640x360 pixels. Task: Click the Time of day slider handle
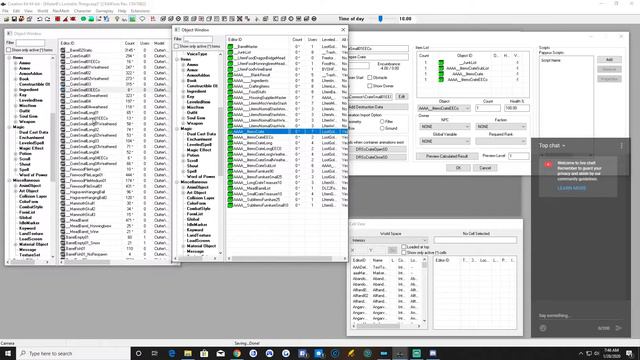point(380,19)
